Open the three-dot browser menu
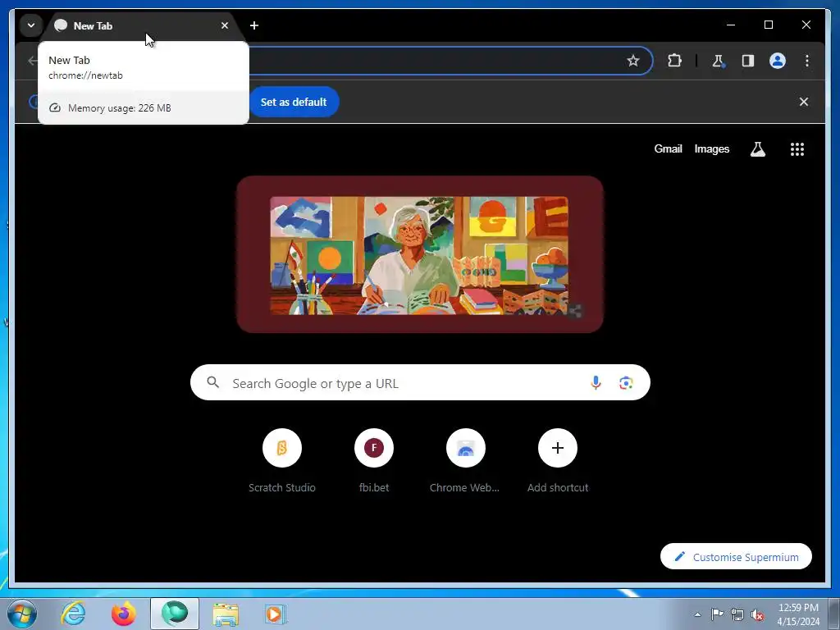 coord(807,61)
